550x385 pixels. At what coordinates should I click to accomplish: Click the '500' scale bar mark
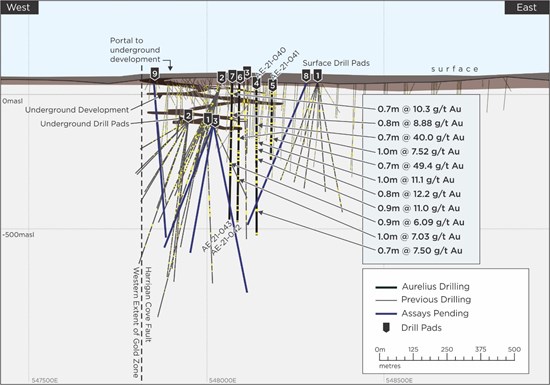(514, 349)
